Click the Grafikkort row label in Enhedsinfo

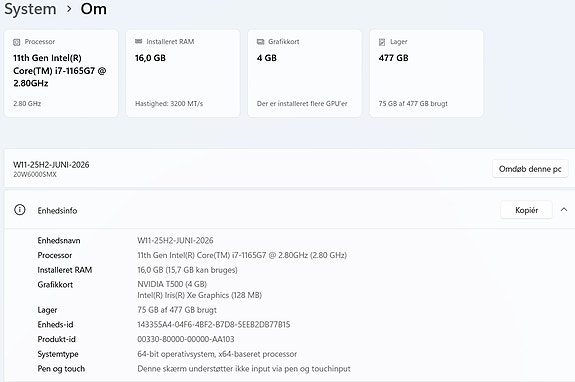55,284
